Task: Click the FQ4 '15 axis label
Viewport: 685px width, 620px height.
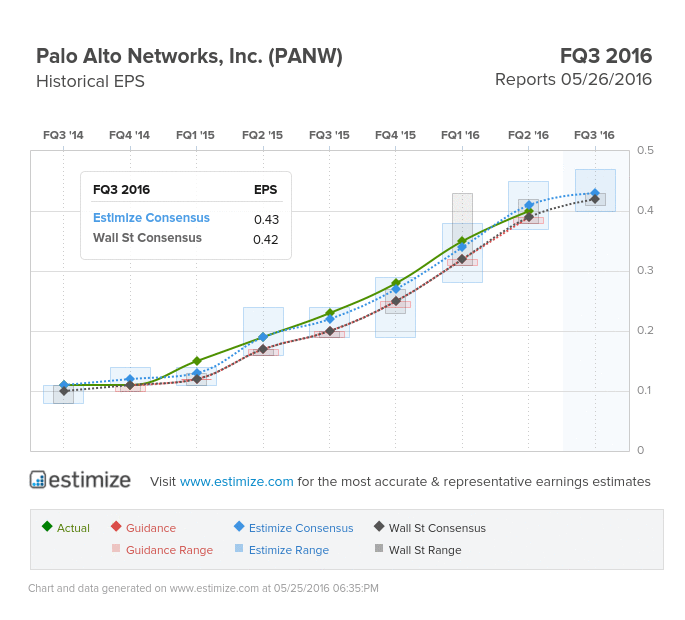Action: [395, 135]
